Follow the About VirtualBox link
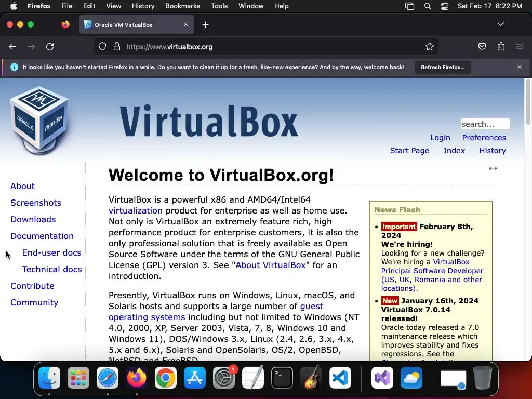This screenshot has height=399, width=532. coord(270,265)
